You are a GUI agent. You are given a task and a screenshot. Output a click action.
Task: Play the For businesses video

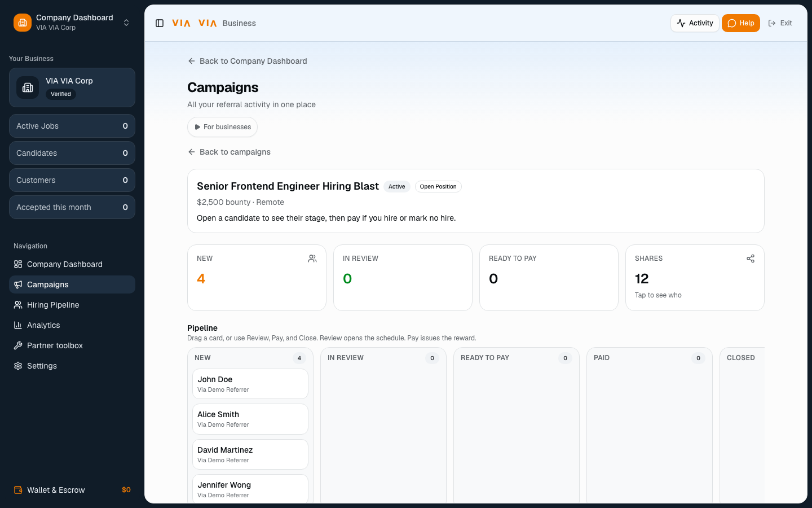[222, 127]
